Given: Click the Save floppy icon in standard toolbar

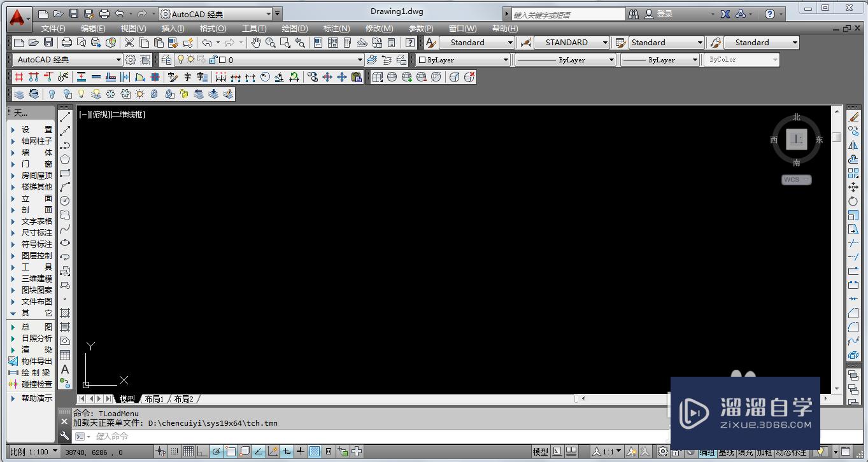Looking at the screenshot, I should point(48,43).
